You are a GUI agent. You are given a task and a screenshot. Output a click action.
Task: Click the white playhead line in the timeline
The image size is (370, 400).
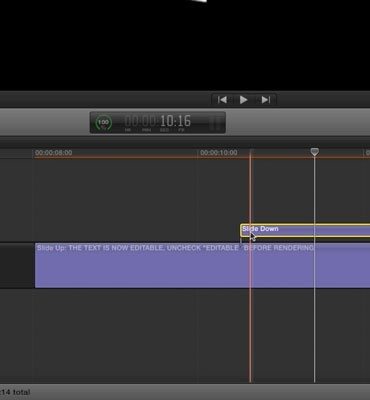(x=314, y=267)
